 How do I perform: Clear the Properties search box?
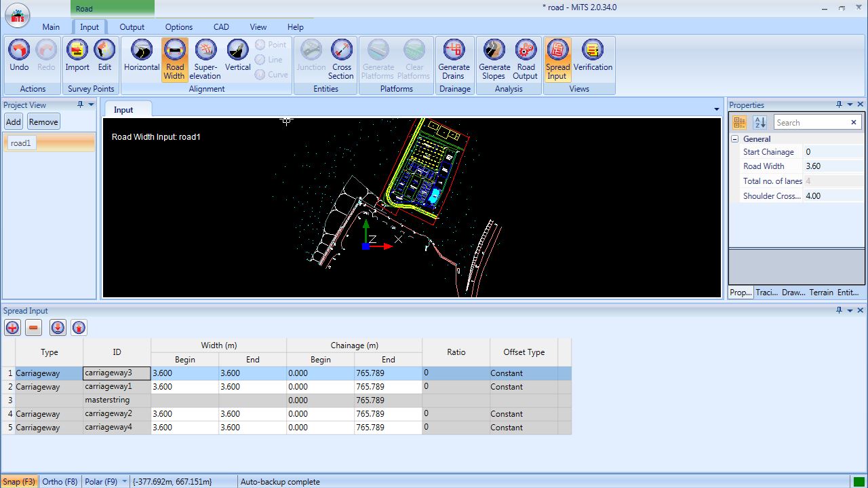(x=854, y=122)
